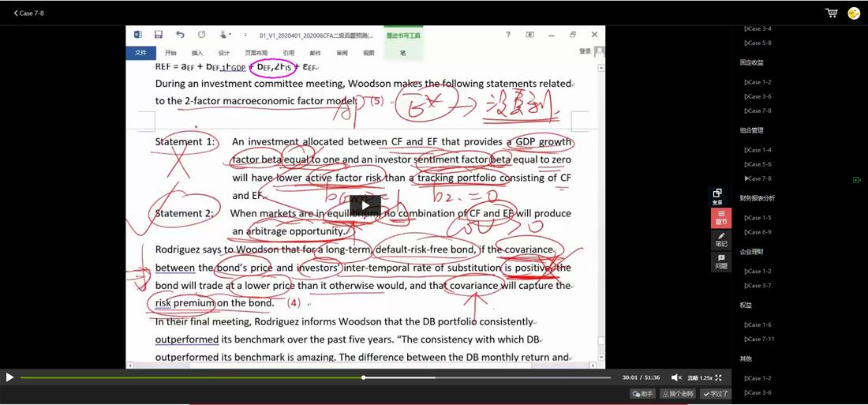Click the 墨迹书写工具 contextual tab header
Viewport: 868px width, 405px height.
tap(403, 36)
